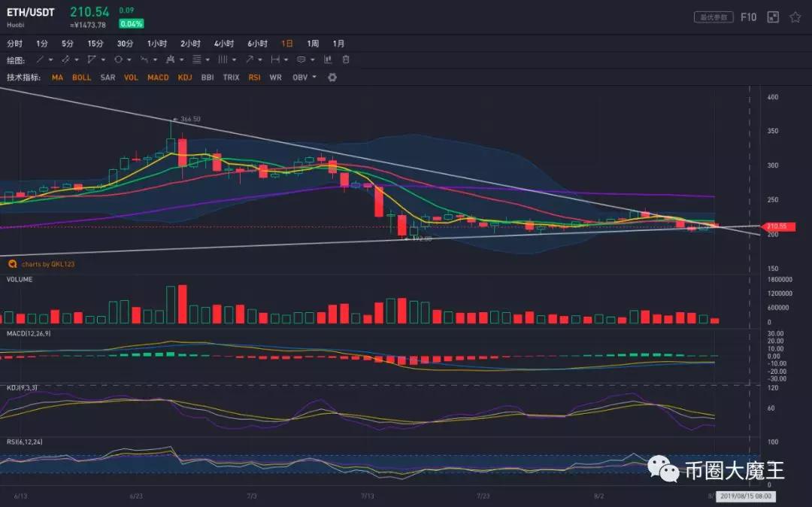The width and height of the screenshot is (812, 507).
Task: Toggle the MACD indicator
Action: tap(158, 77)
